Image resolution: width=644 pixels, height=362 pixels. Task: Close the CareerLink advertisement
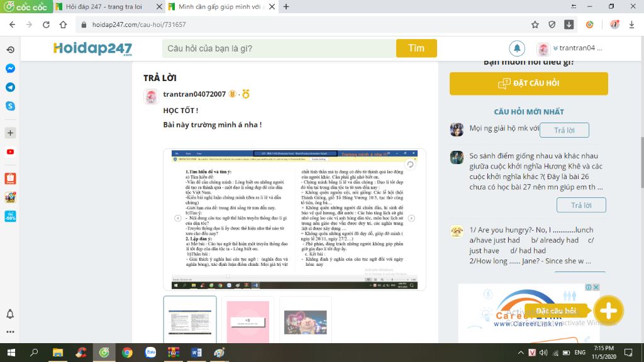pyautogui.click(x=596, y=287)
